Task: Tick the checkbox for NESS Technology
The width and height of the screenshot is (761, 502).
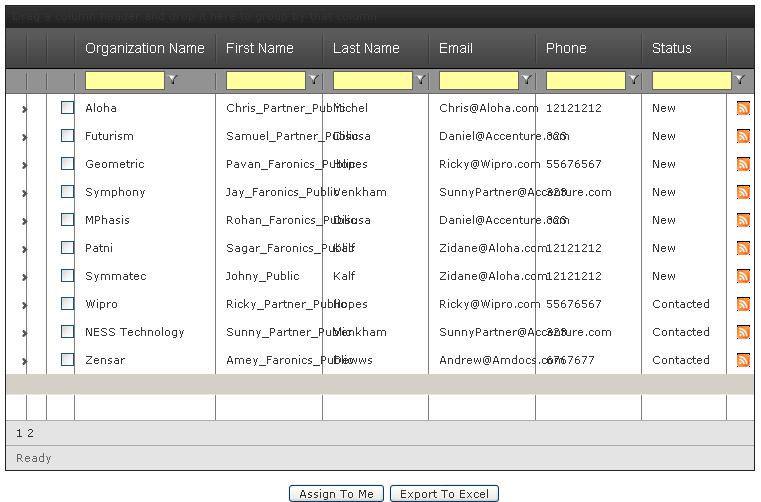Action: [67, 332]
